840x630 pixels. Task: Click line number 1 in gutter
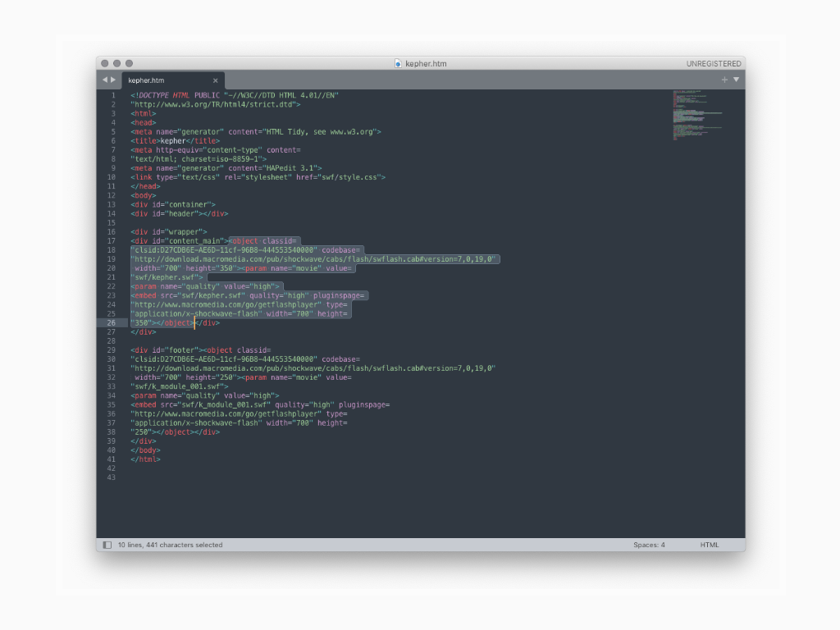[113, 95]
